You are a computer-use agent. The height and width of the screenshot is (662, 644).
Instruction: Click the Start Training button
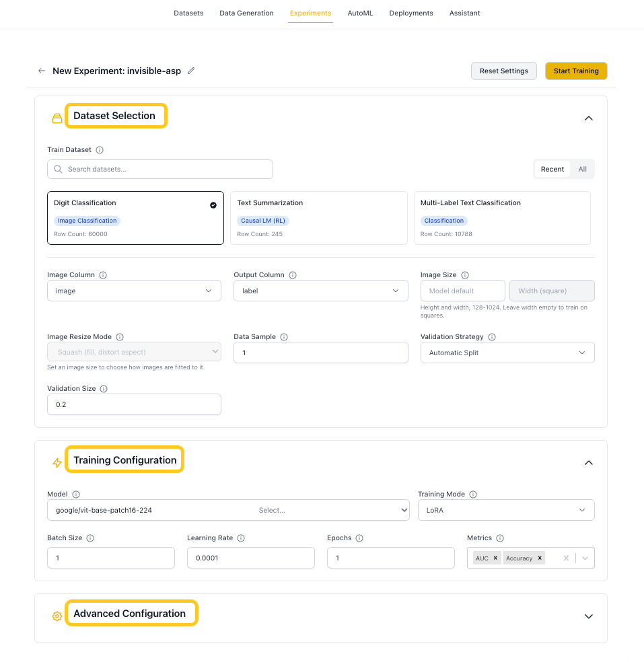[x=576, y=71]
